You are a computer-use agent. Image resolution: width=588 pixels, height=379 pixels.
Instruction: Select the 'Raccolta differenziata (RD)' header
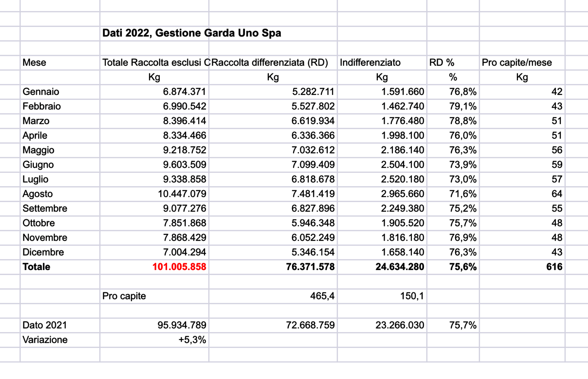[270, 62]
